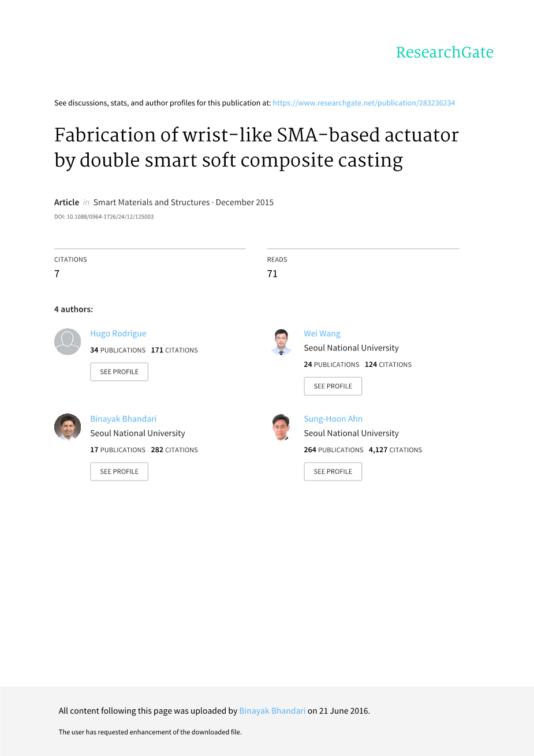Click See Profile button under Wei Wang
Viewport: 534px width, 756px height.
333,386
